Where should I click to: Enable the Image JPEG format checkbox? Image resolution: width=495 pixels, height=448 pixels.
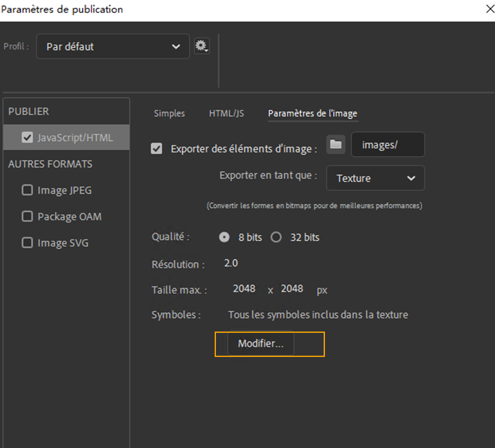coord(27,190)
